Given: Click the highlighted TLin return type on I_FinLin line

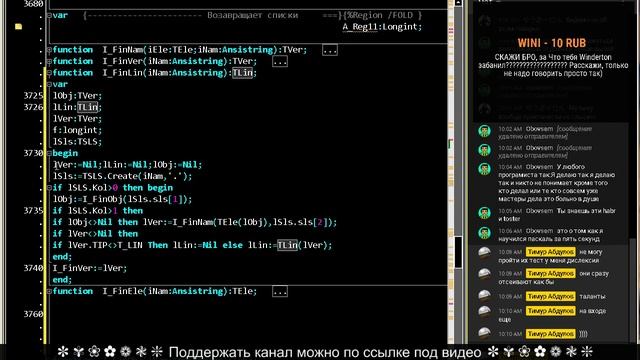Looking at the screenshot, I should click(242, 73).
